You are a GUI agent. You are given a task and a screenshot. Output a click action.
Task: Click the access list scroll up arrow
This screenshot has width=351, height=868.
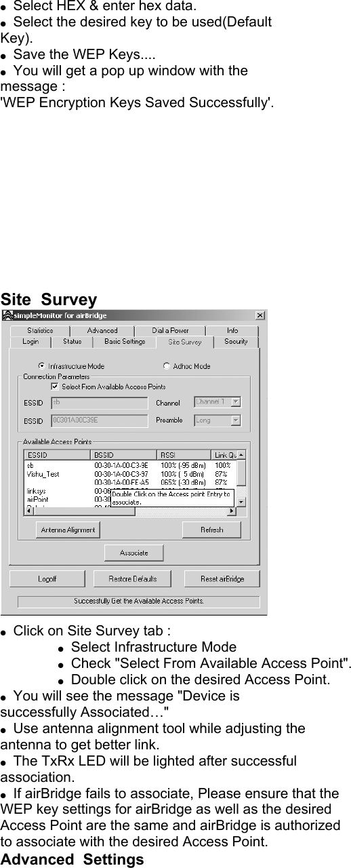[241, 455]
